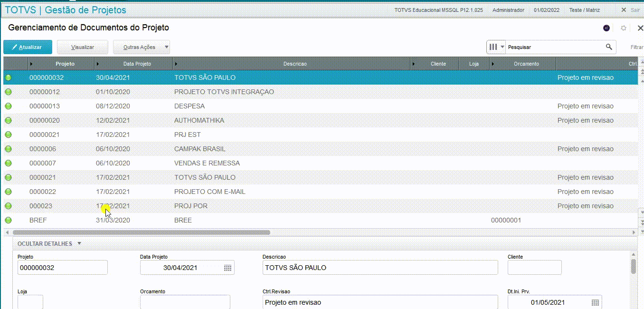Click the settings gear icon
This screenshot has height=309, width=644.
point(624,28)
